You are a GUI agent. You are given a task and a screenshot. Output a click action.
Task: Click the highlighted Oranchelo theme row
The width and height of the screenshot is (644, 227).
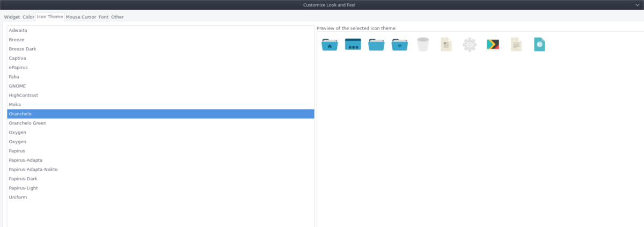(x=160, y=114)
